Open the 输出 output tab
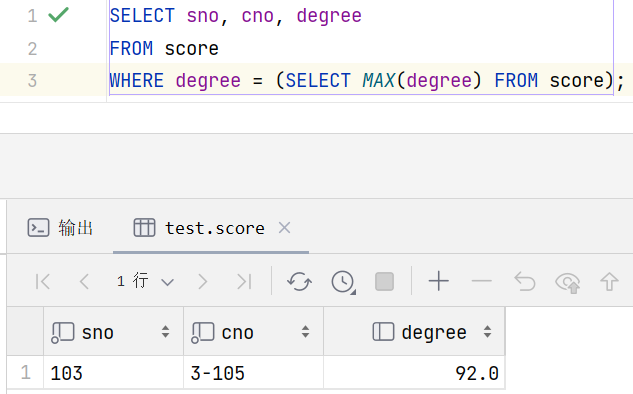 coord(60,228)
